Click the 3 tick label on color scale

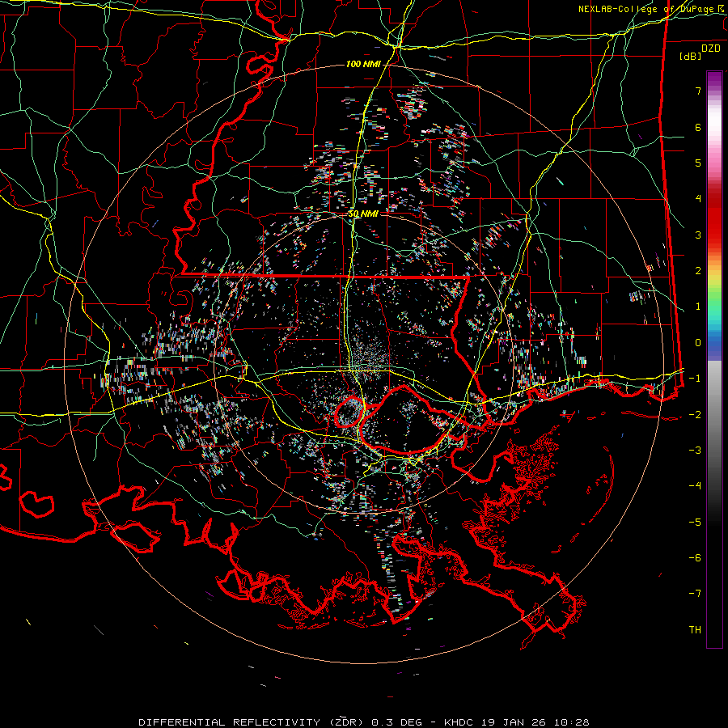tap(698, 235)
